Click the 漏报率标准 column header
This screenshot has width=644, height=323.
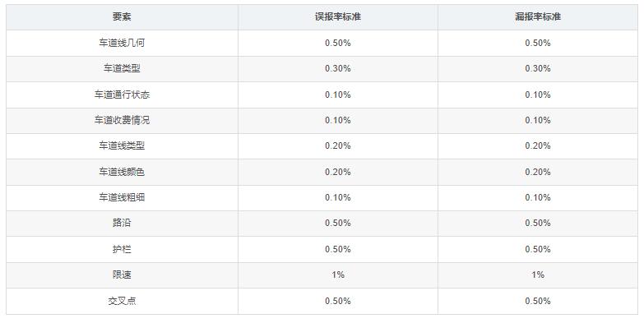(x=538, y=16)
